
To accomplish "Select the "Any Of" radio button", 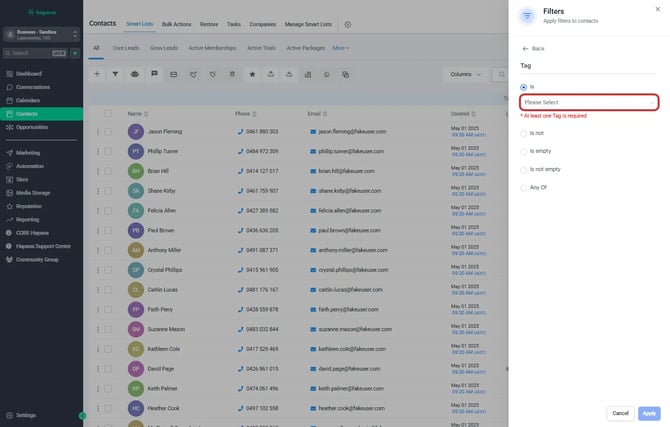I will coord(523,187).
